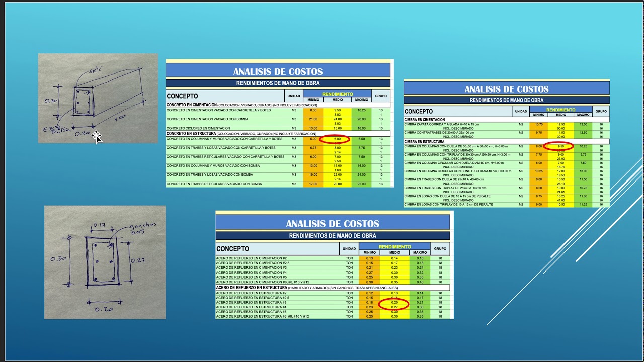Click row 'ACERO DE REFUERZO EN CIMENTACION #6, #8, #10 Y #12'

point(333,282)
